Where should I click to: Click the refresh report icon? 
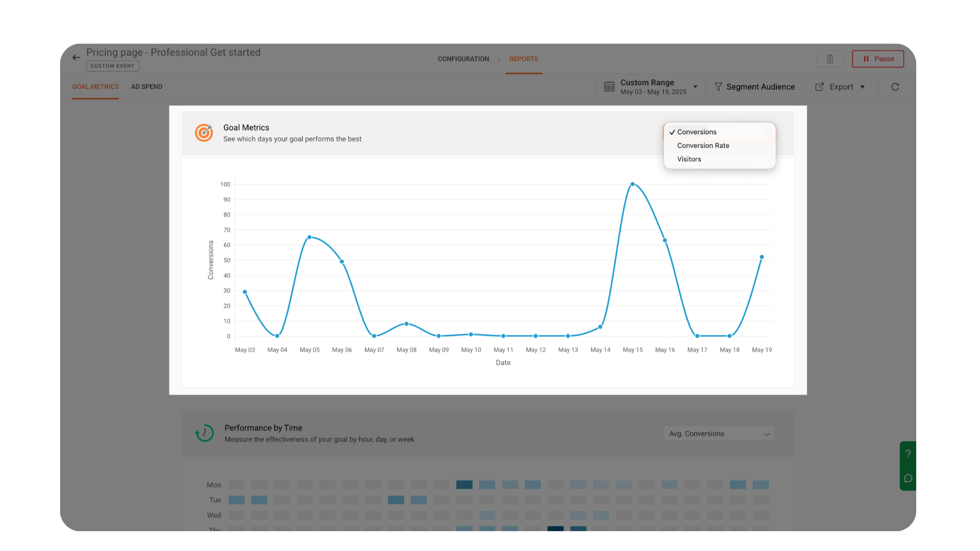895,87
